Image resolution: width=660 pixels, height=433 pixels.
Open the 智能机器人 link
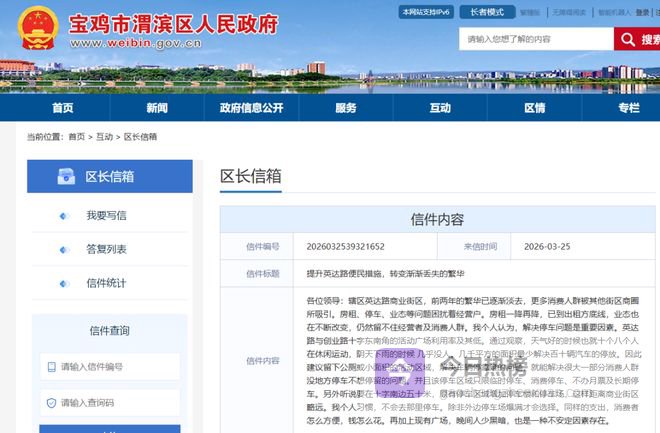(x=615, y=13)
